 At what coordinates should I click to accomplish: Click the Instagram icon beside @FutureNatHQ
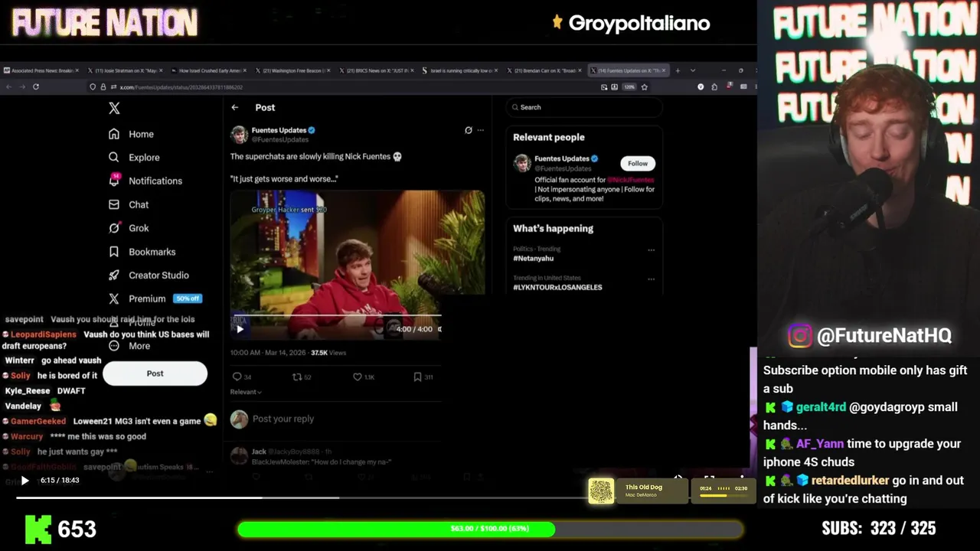pyautogui.click(x=800, y=336)
